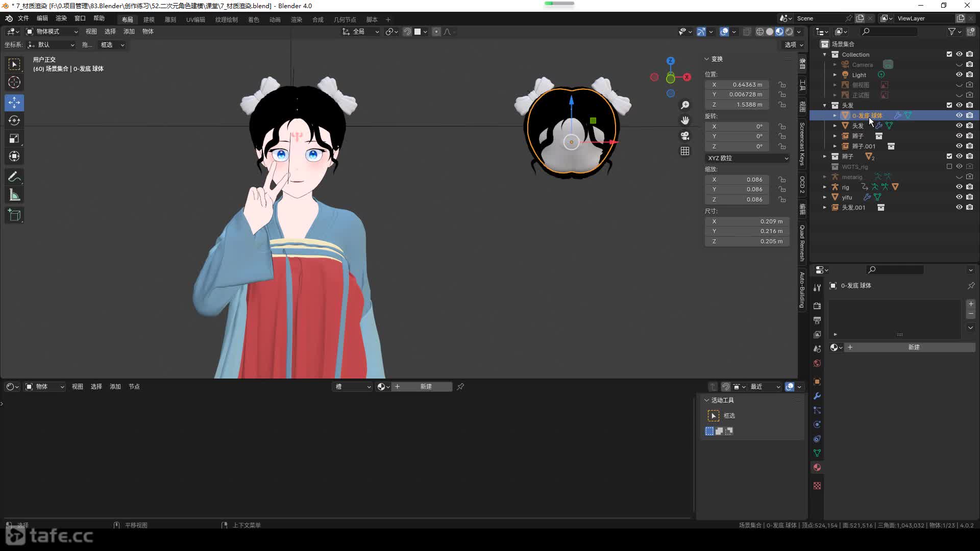Switch to the 几何节点 workspace tab

[345, 19]
